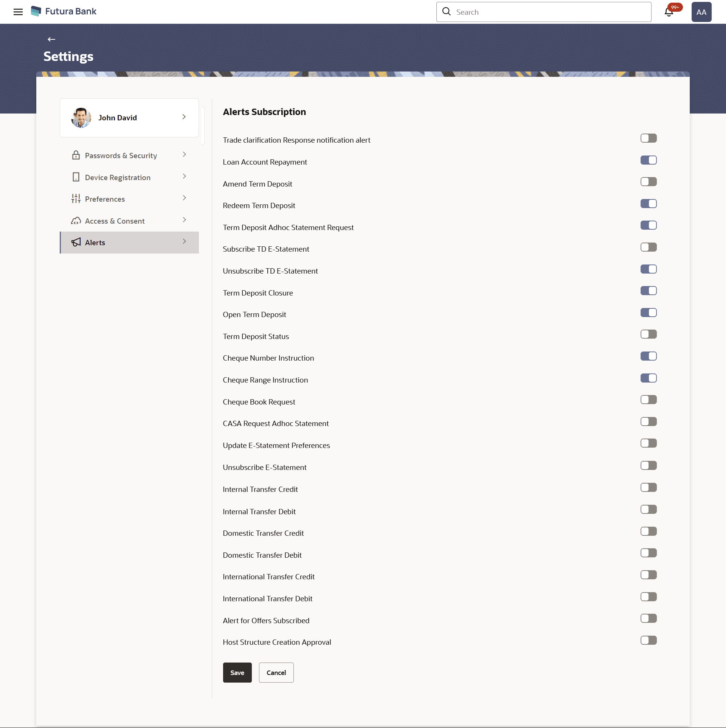Image resolution: width=726 pixels, height=728 pixels.
Task: Click the Device Registration phone icon
Action: (x=76, y=177)
